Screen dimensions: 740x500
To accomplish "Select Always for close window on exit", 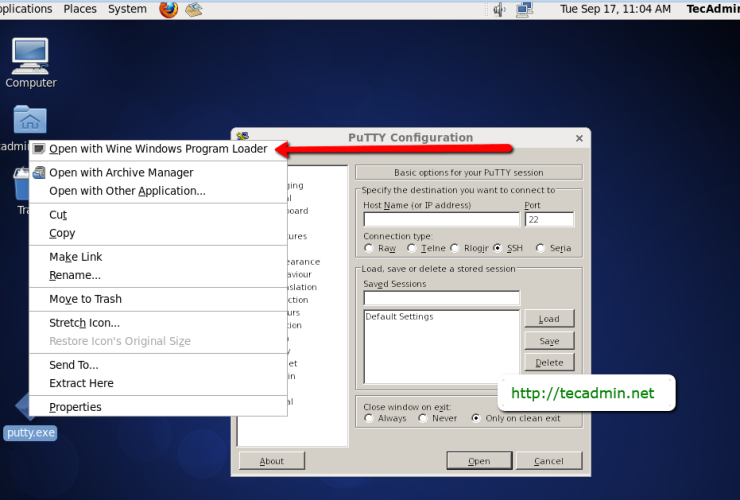I will [369, 418].
